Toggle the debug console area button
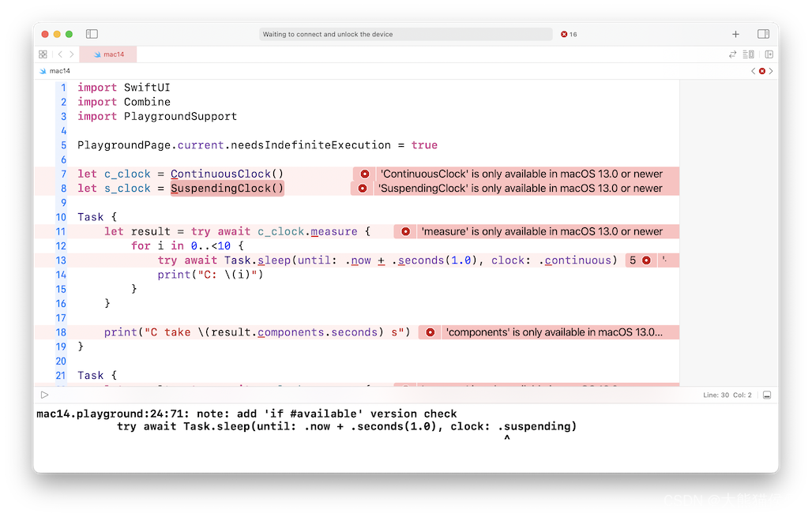The width and height of the screenshot is (812, 517). click(767, 395)
